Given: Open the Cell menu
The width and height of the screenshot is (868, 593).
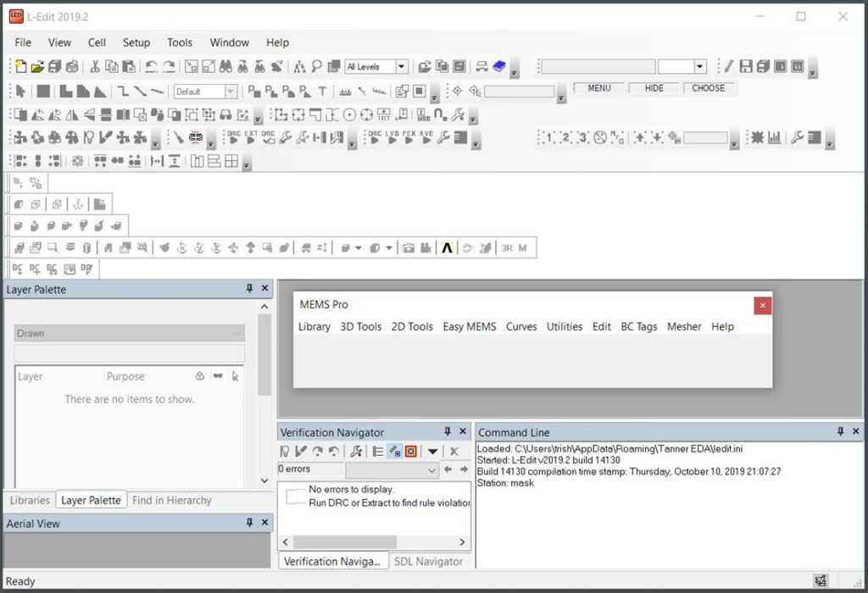Looking at the screenshot, I should click(x=97, y=42).
